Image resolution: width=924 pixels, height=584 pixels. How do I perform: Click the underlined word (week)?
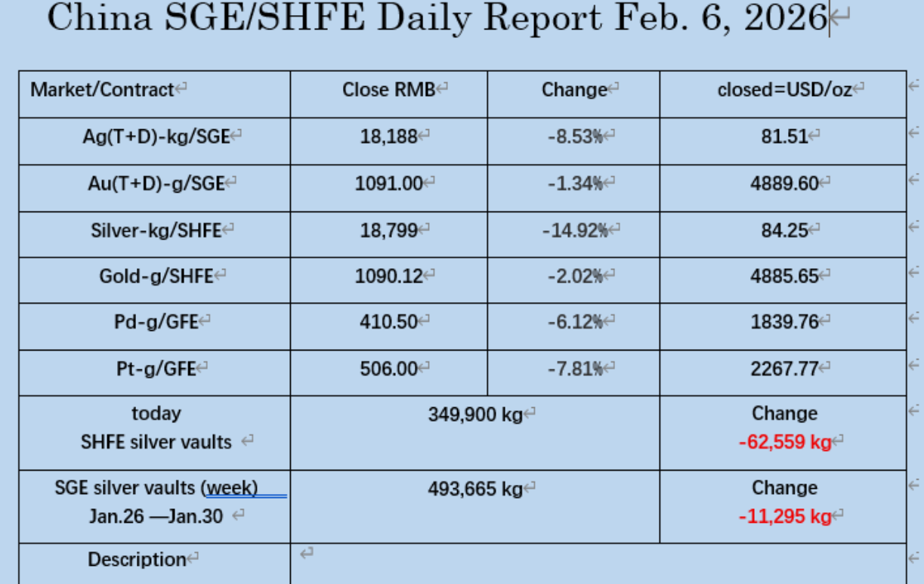230,488
